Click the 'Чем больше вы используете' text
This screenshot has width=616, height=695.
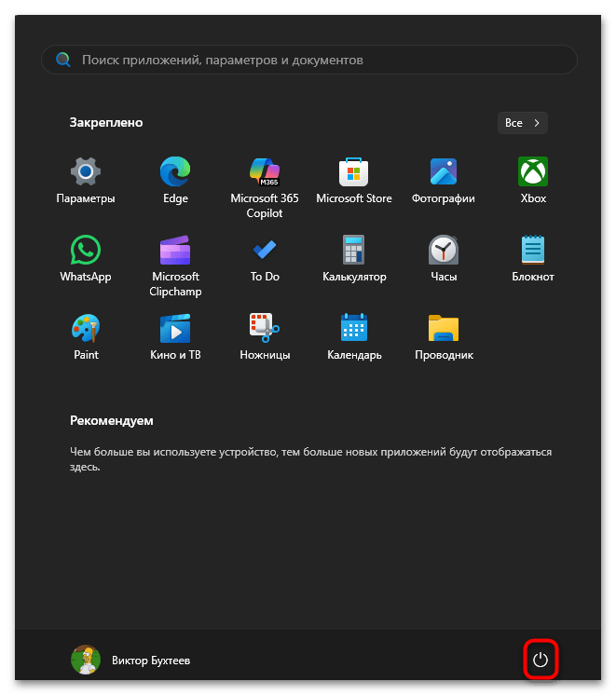(x=310, y=459)
